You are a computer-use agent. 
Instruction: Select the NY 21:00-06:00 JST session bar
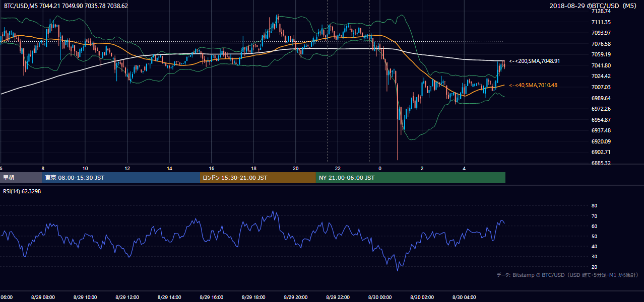point(411,178)
